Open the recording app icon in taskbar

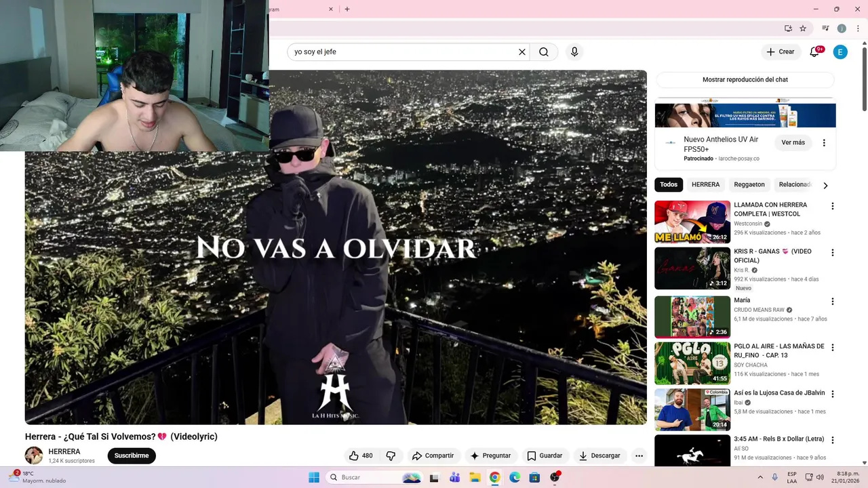tap(555, 477)
